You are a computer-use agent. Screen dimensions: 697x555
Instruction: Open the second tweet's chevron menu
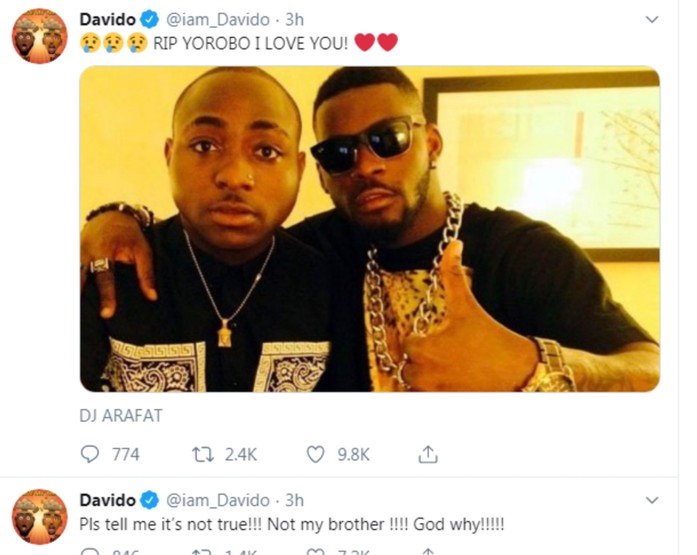(652, 500)
